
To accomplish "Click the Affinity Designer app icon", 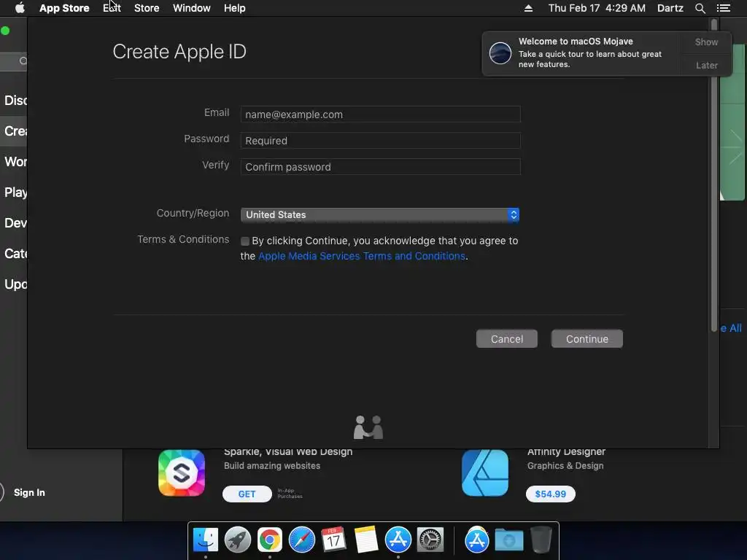I will tap(485, 472).
